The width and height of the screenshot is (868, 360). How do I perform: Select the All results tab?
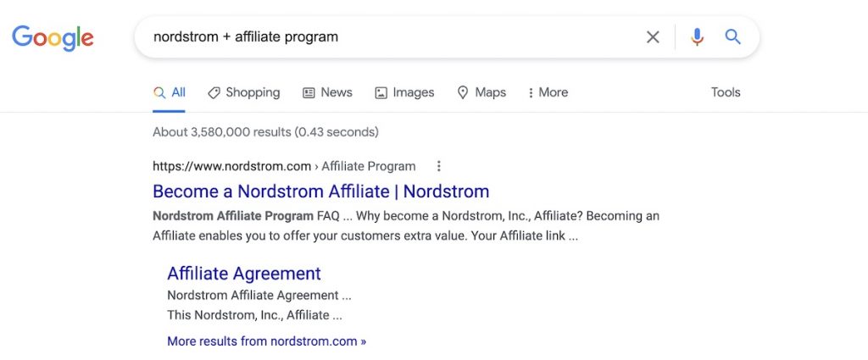(170, 92)
